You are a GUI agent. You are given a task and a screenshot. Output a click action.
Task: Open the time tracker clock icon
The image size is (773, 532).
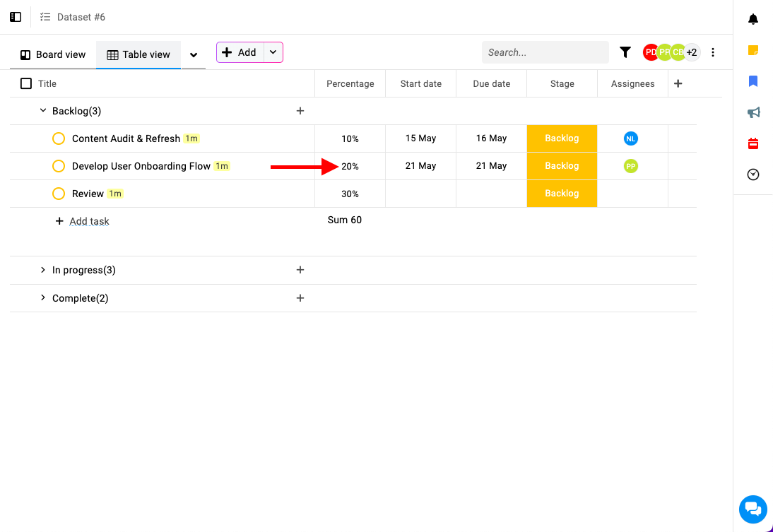tap(753, 175)
